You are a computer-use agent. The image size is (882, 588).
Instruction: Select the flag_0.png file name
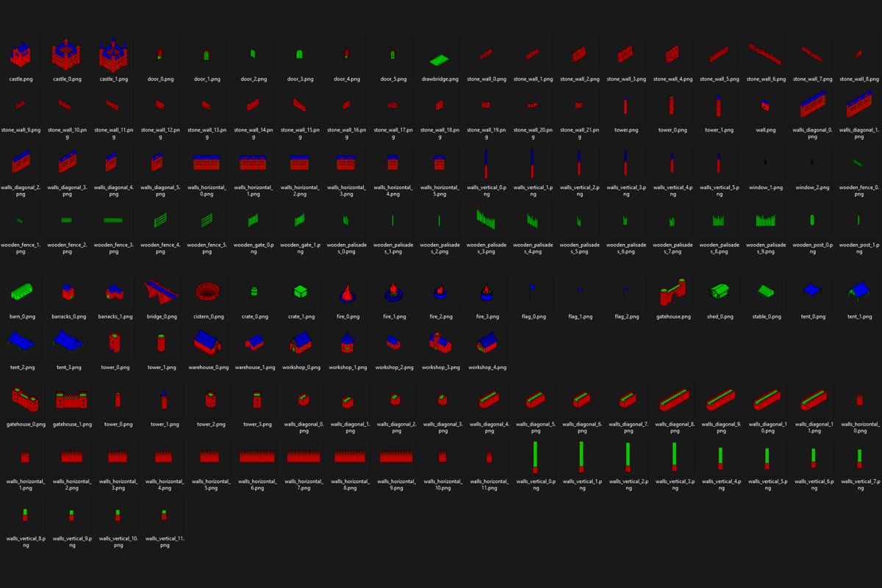click(533, 317)
